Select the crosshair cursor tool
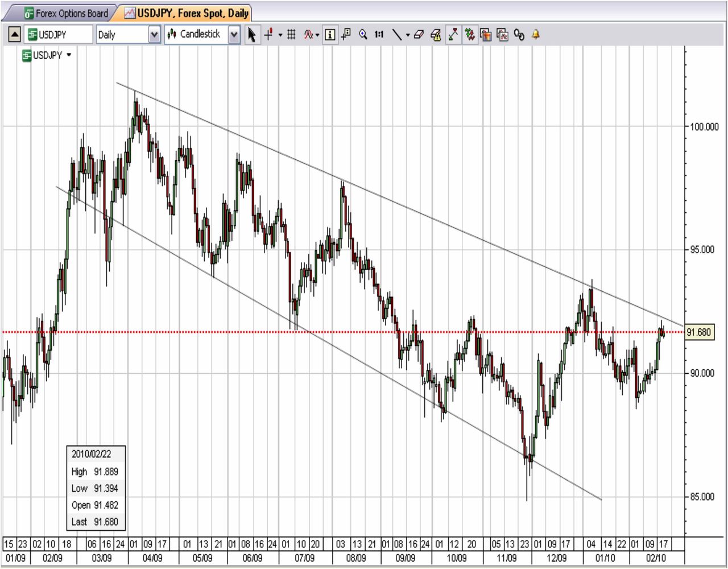The width and height of the screenshot is (728, 569). [x=269, y=35]
